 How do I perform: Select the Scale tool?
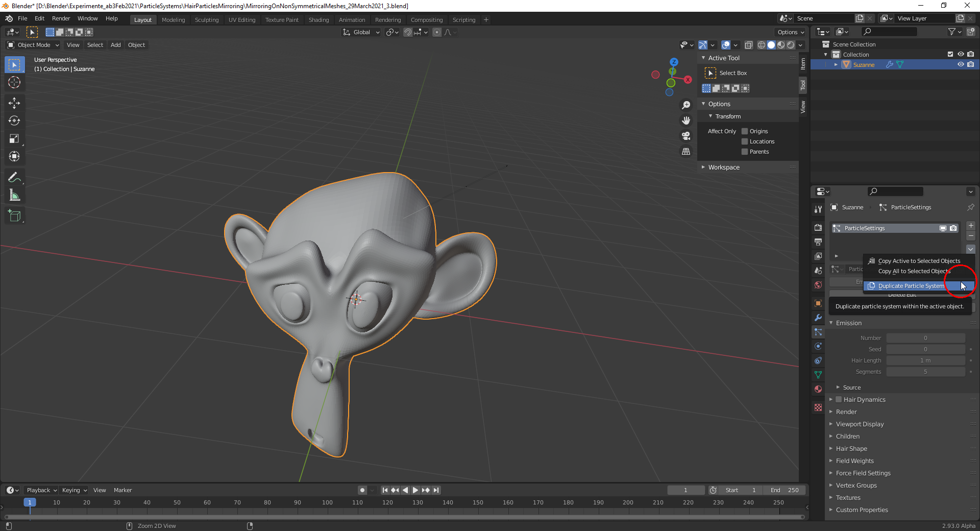tap(14, 138)
